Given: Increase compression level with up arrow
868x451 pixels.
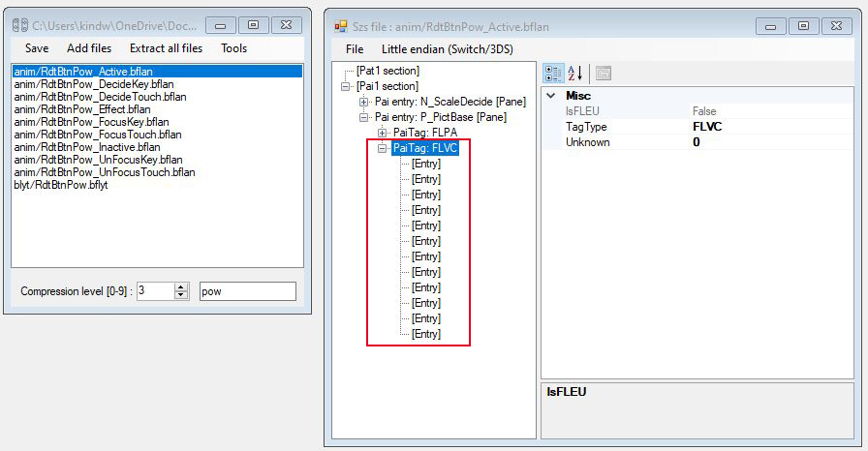Looking at the screenshot, I should click(x=181, y=287).
